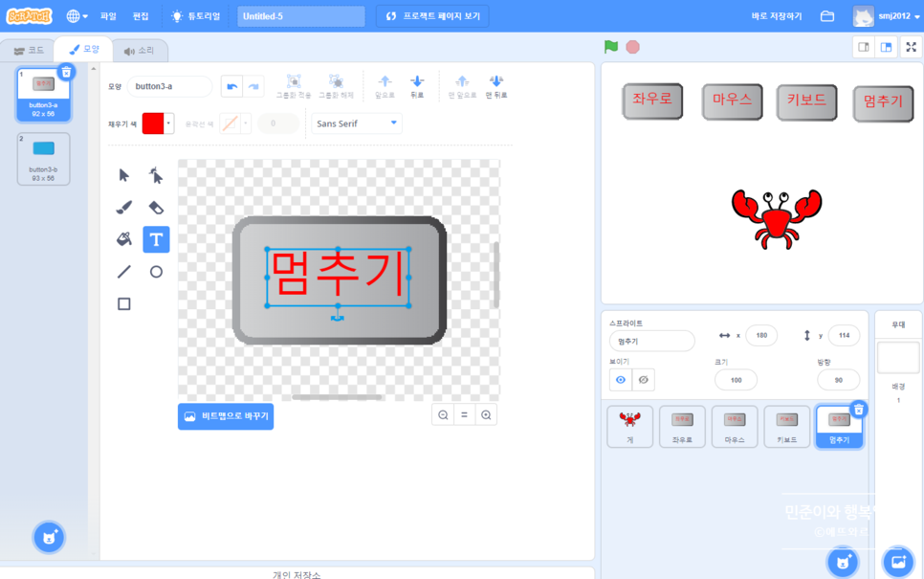Open the language globe menu
Screen dimensions: 924x579
(x=77, y=16)
